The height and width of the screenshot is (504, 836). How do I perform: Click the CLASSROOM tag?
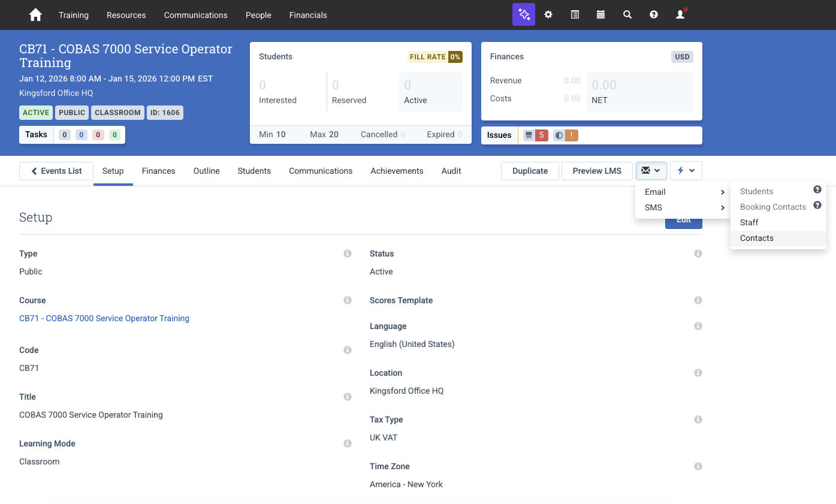point(118,112)
